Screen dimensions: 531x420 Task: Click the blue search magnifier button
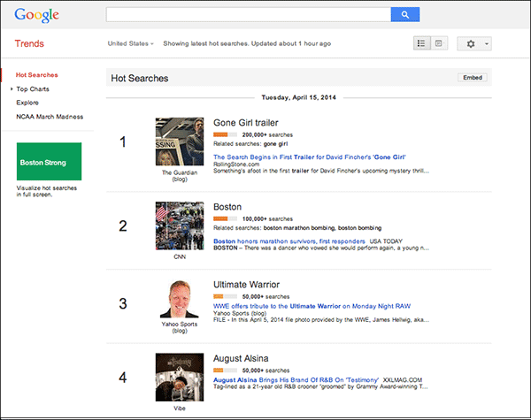coord(405,14)
